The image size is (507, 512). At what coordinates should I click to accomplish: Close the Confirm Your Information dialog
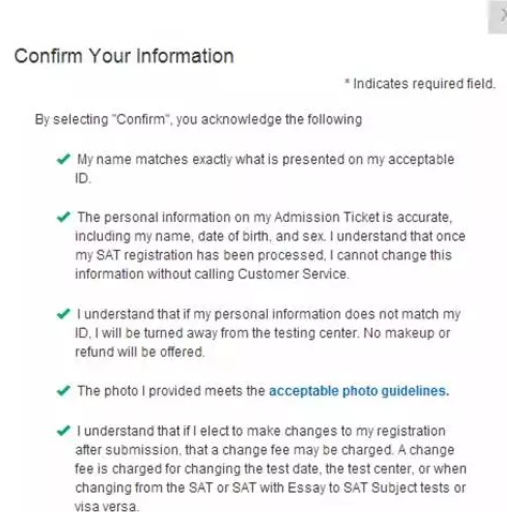tap(499, 17)
